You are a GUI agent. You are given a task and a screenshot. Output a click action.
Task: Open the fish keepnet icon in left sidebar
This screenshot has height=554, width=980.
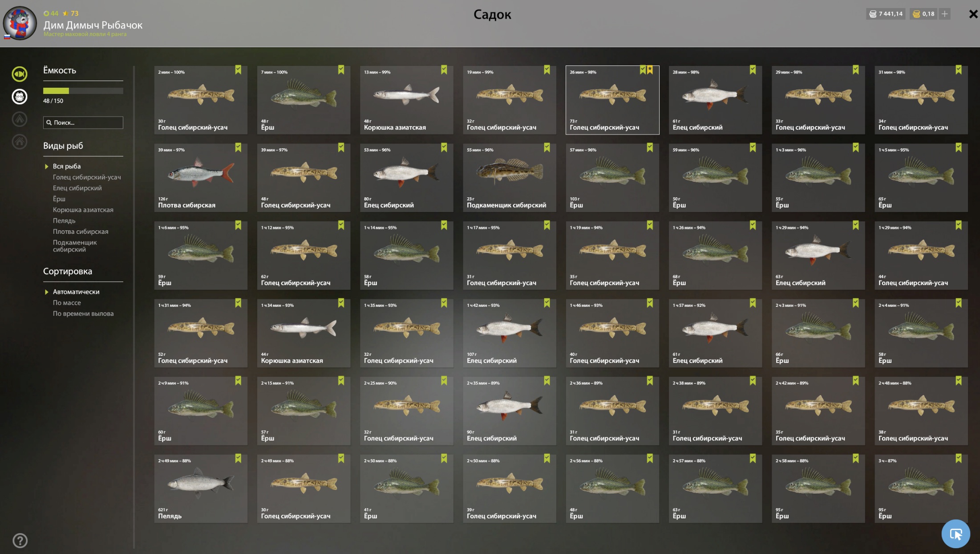[20, 74]
